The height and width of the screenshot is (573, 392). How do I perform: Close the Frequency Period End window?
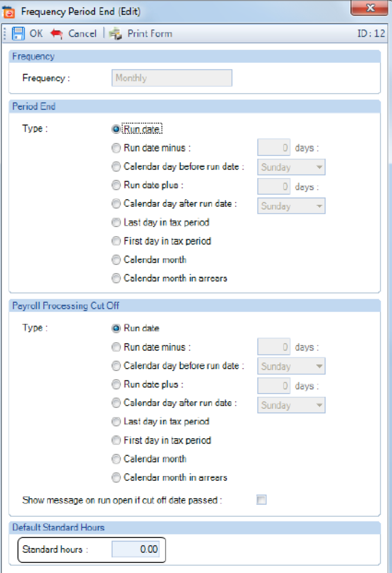370,8
